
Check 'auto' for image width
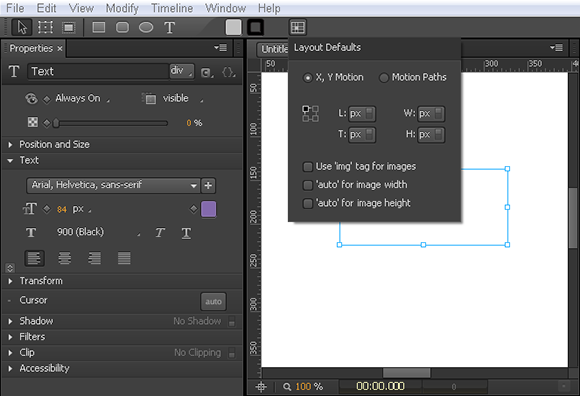click(x=307, y=185)
